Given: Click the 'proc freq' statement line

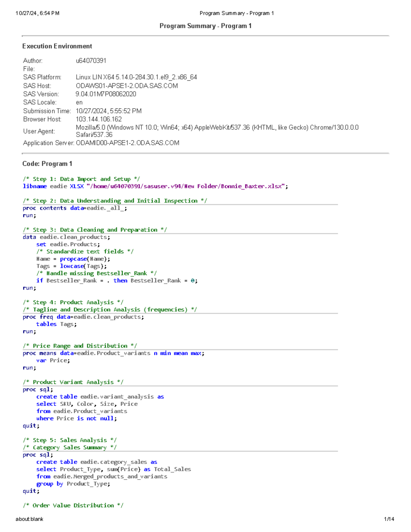Looking at the screenshot, I should tap(83, 317).
